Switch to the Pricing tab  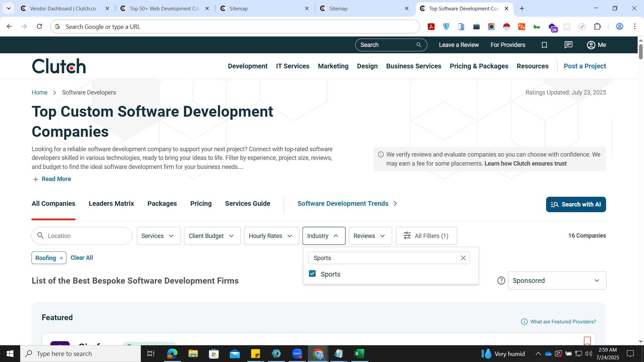(x=201, y=203)
